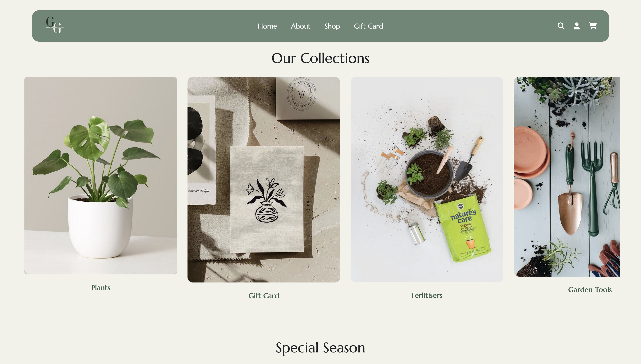Open the About menu item
641x364 pixels.
(300, 26)
